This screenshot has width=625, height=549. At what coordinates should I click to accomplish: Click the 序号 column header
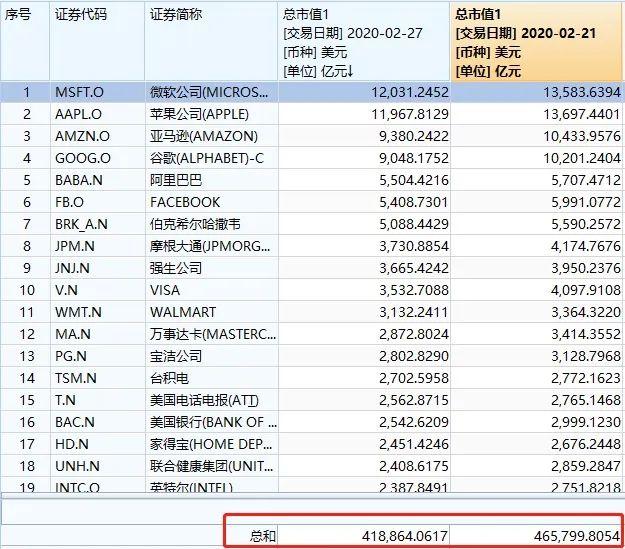point(21,15)
